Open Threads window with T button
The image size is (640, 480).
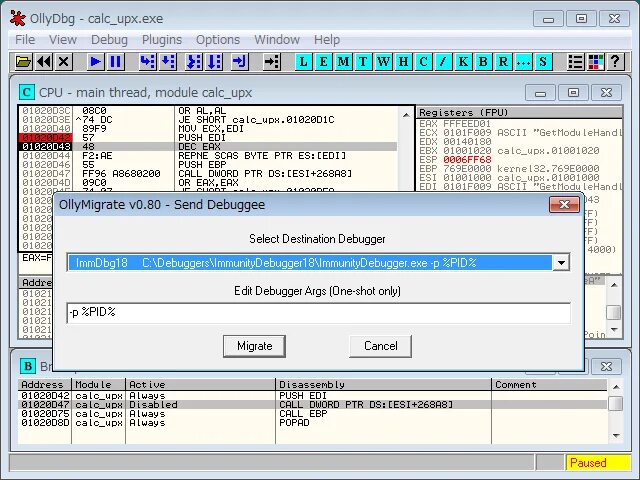coord(363,62)
